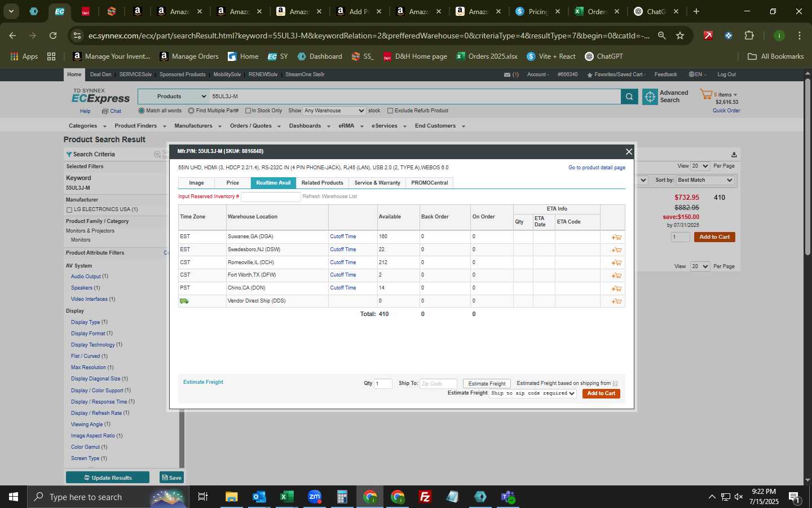The height and width of the screenshot is (508, 812).
Task: Open the Zoom app from taskbar
Action: point(314,497)
